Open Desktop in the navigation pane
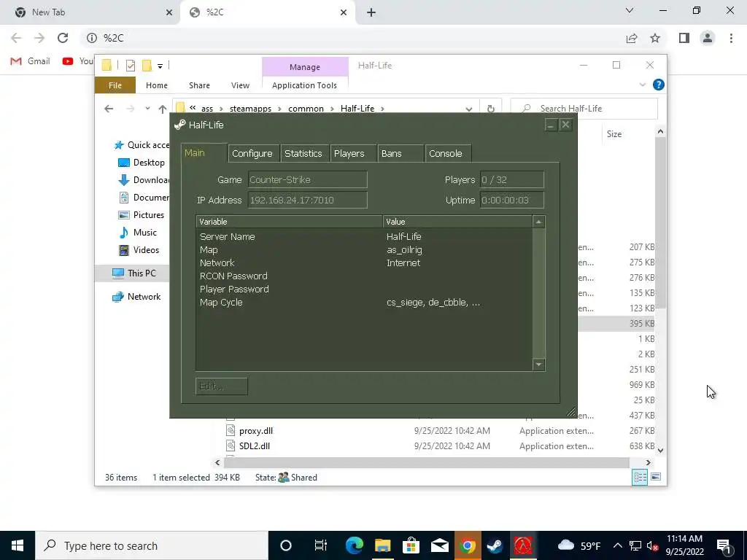The image size is (747, 560). [142, 163]
